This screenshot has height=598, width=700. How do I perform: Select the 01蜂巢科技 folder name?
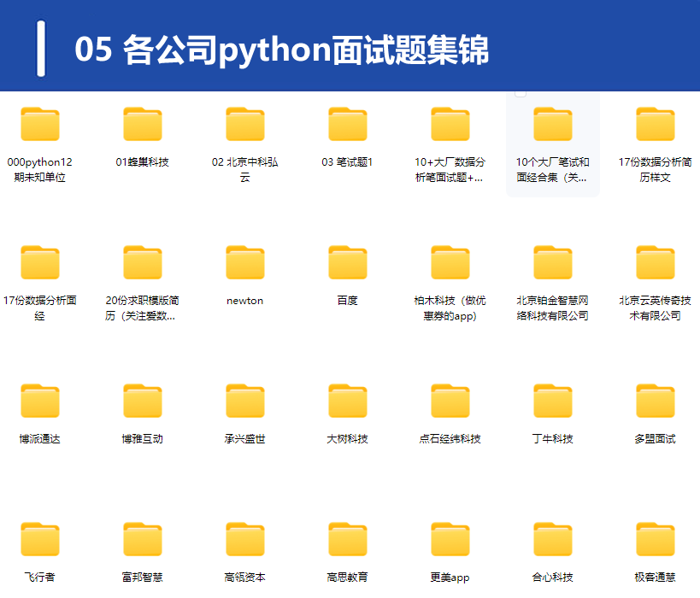pos(143,162)
